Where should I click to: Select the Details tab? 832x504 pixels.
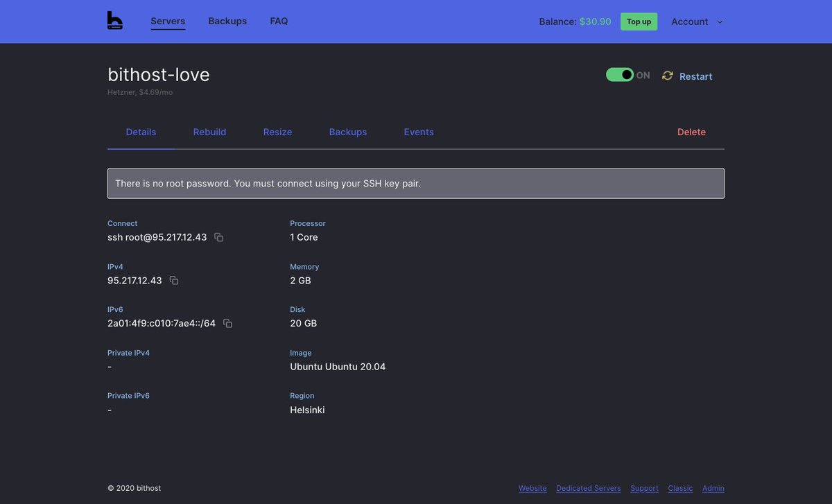click(141, 132)
